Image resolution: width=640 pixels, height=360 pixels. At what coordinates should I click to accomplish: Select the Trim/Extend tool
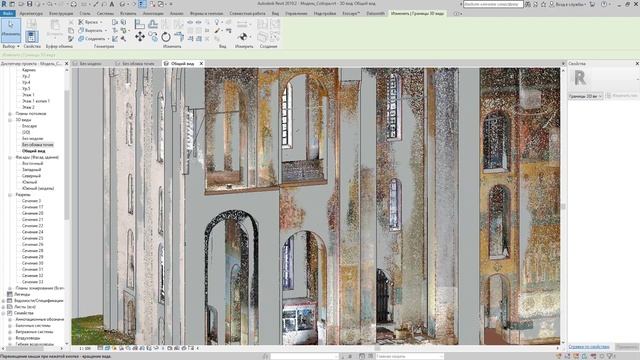(x=179, y=37)
